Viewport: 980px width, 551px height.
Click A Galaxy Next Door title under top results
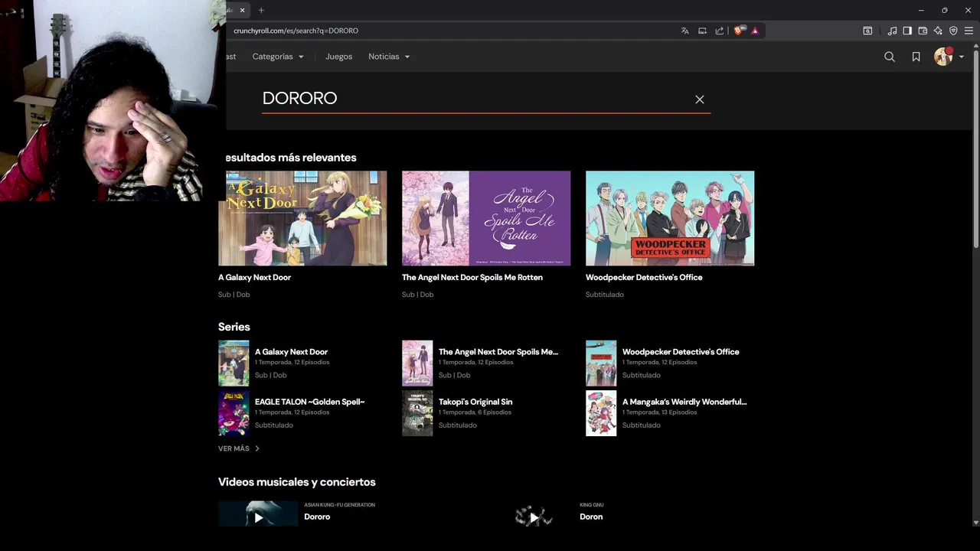[x=254, y=278]
